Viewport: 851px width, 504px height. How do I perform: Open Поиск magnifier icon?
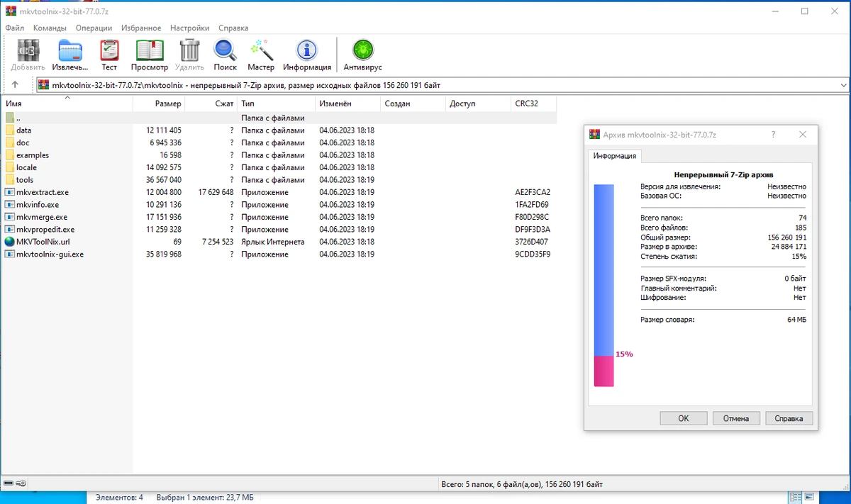225,50
